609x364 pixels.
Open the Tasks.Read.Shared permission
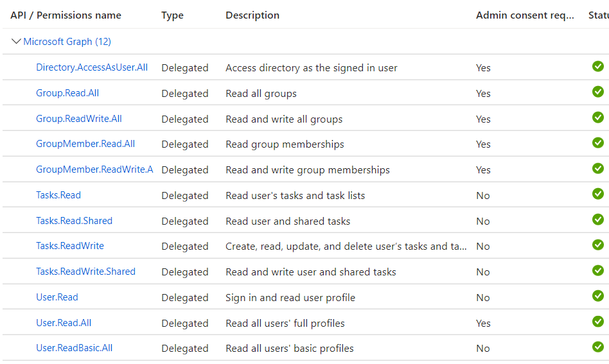coord(74,221)
